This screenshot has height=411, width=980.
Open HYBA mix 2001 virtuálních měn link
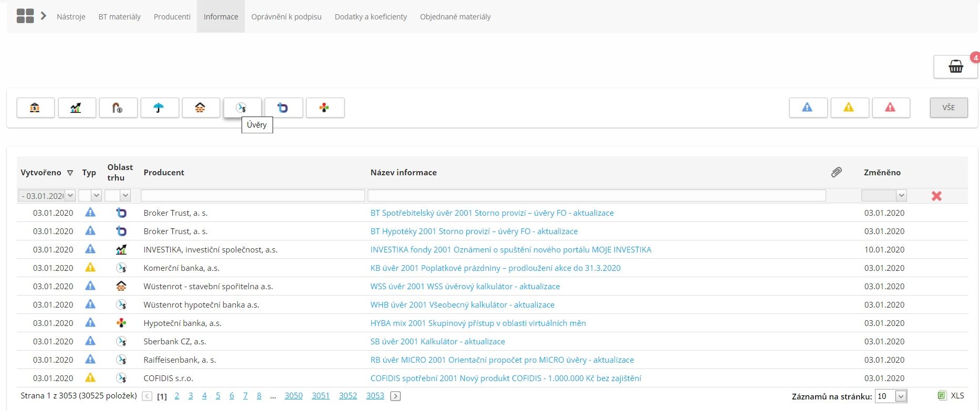click(478, 323)
